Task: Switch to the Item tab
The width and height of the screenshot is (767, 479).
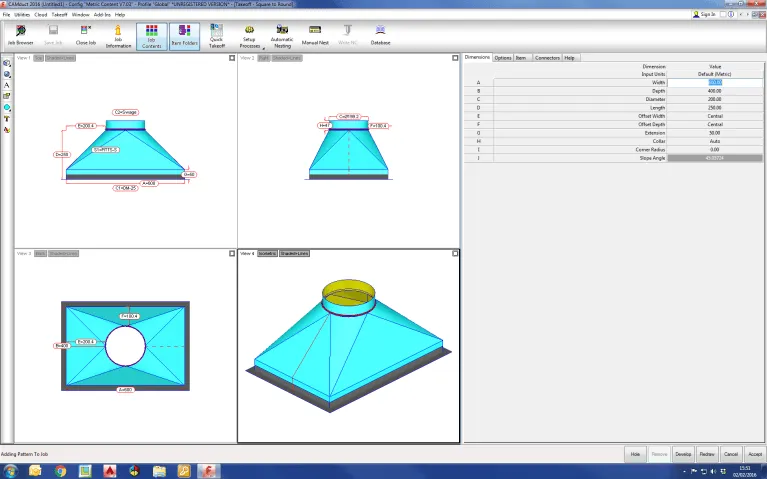Action: [521, 58]
